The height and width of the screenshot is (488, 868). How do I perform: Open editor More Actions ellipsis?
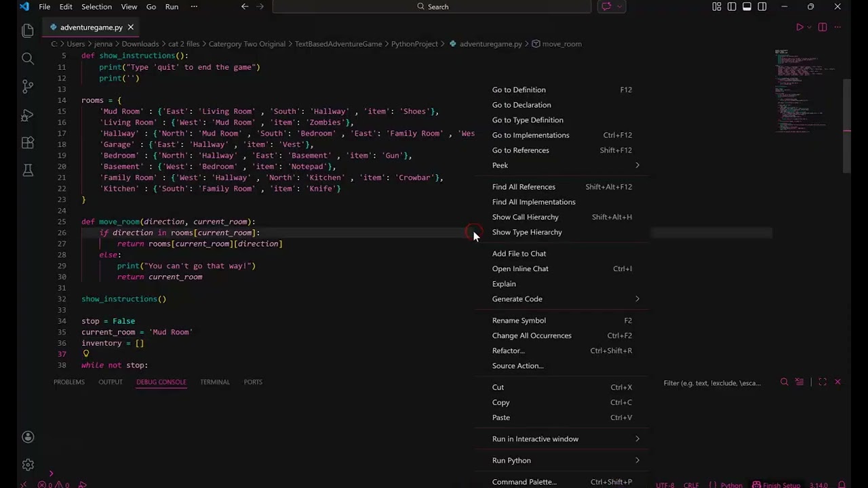837,27
